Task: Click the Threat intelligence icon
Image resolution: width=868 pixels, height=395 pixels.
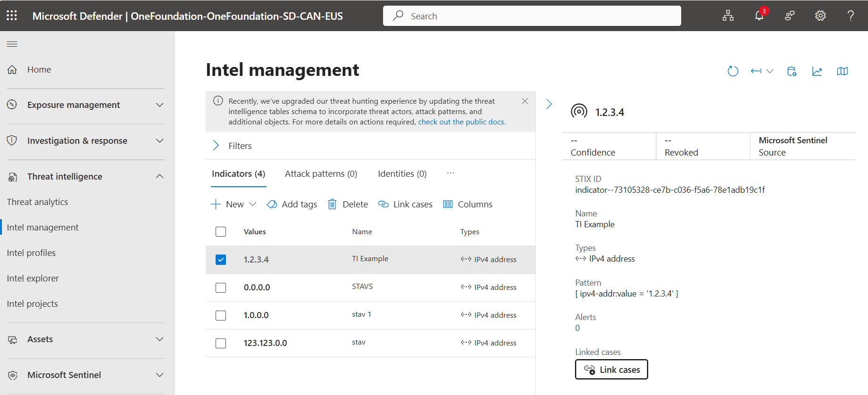Action: tap(13, 177)
